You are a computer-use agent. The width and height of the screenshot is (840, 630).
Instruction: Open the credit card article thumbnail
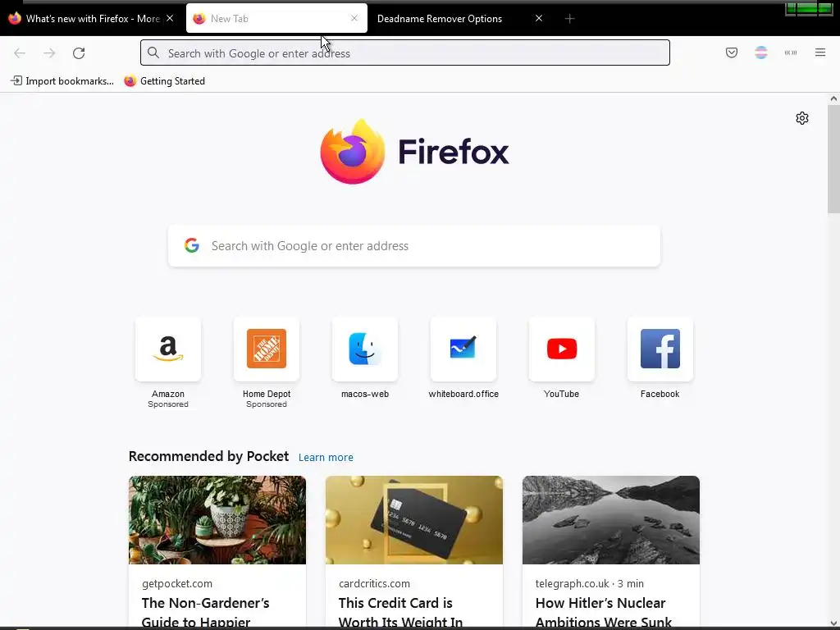tap(414, 519)
